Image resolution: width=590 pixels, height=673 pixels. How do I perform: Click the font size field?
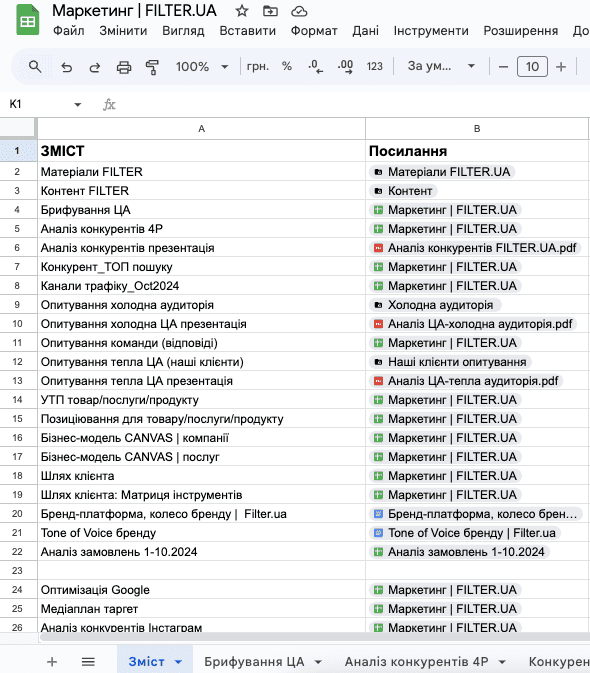pos(532,67)
